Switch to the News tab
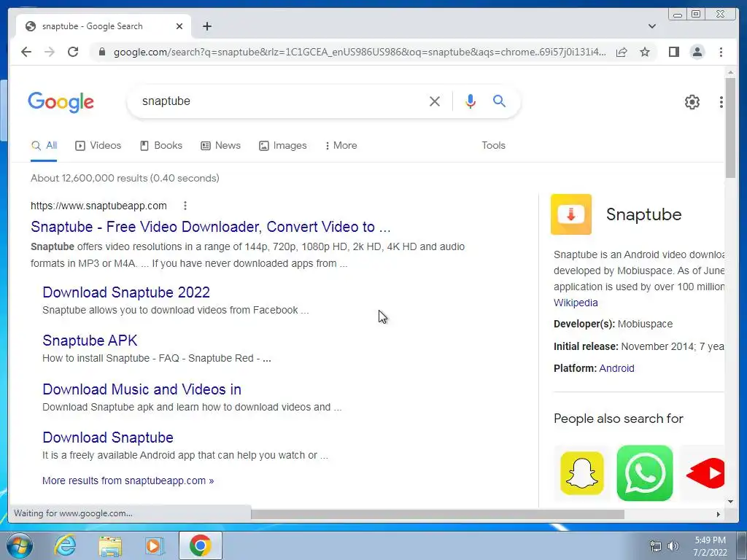Viewport: 747px width, 560px height. tap(220, 146)
